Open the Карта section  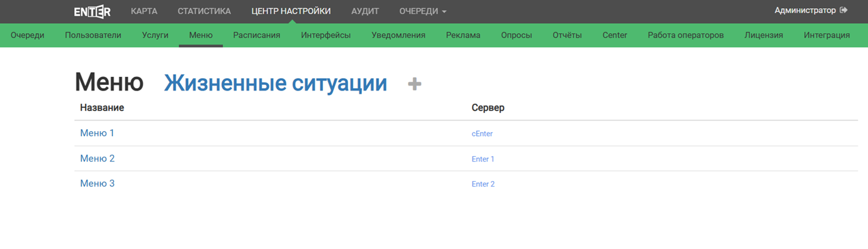click(x=144, y=11)
